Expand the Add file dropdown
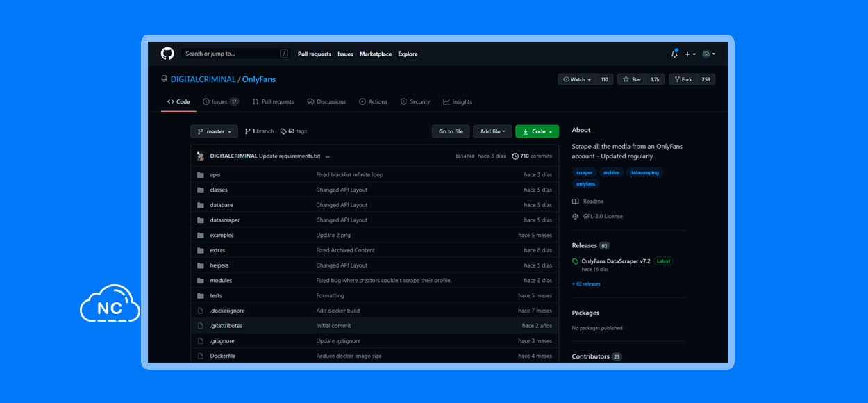This screenshot has height=403, width=868. tap(492, 131)
